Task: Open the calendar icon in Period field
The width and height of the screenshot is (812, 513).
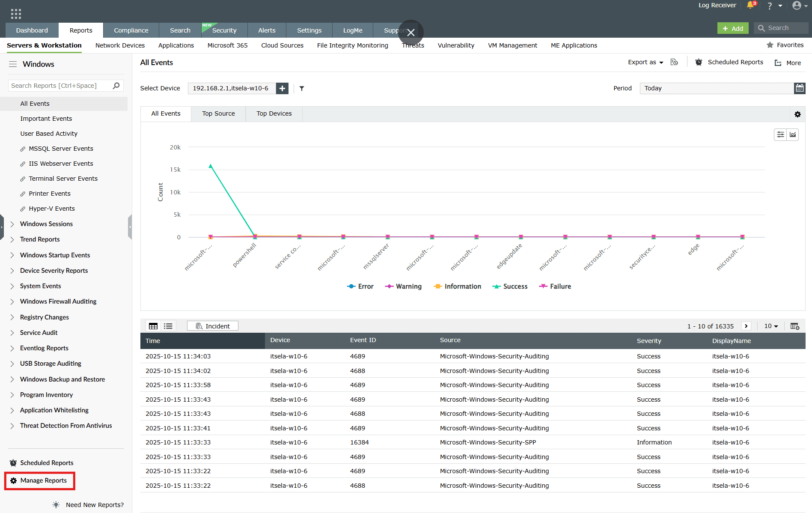Action: pos(800,88)
